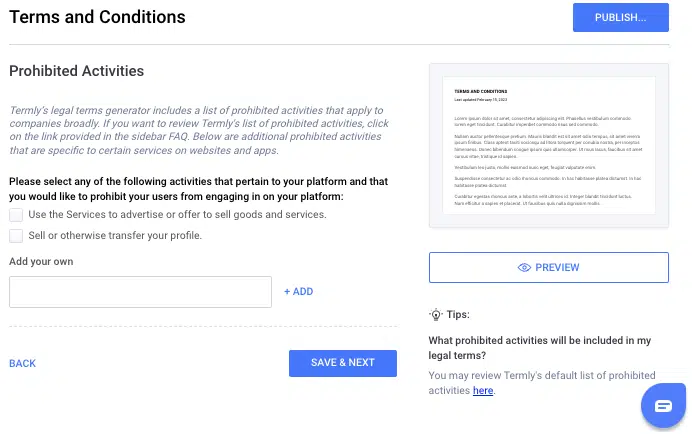Click the italic Termly legal generator description
Image resolution: width=692 pixels, height=434 pixels.
[198, 131]
